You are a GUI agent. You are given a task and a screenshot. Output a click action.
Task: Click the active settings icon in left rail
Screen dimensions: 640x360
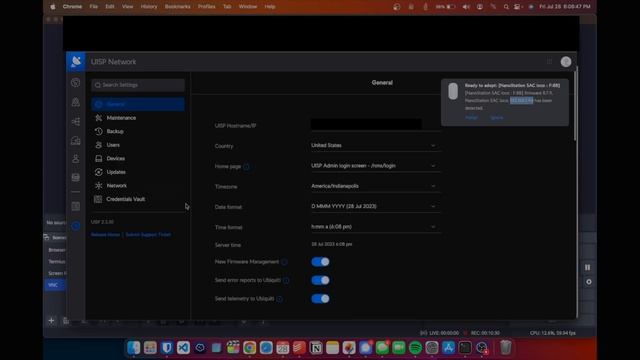click(x=76, y=226)
